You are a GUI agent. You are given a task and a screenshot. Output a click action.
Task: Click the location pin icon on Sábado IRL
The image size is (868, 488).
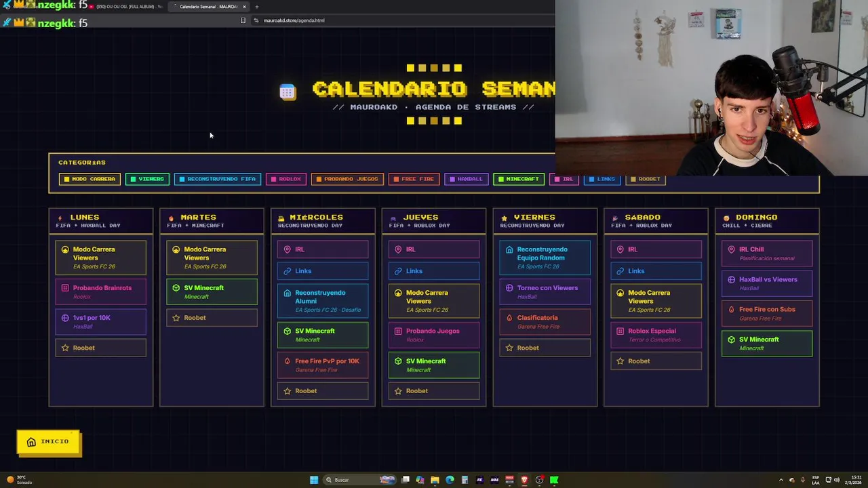[x=620, y=249]
